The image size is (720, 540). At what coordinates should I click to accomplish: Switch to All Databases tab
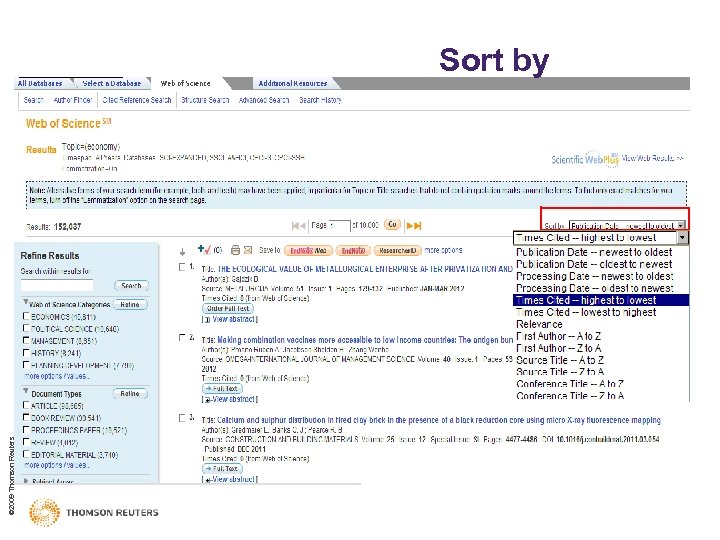pos(40,84)
